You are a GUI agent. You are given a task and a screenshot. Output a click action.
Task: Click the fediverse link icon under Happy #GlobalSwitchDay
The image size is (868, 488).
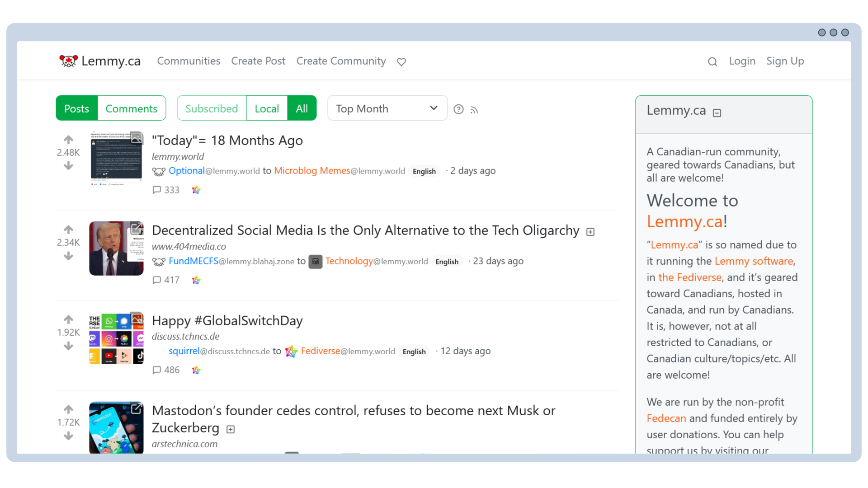[196, 370]
